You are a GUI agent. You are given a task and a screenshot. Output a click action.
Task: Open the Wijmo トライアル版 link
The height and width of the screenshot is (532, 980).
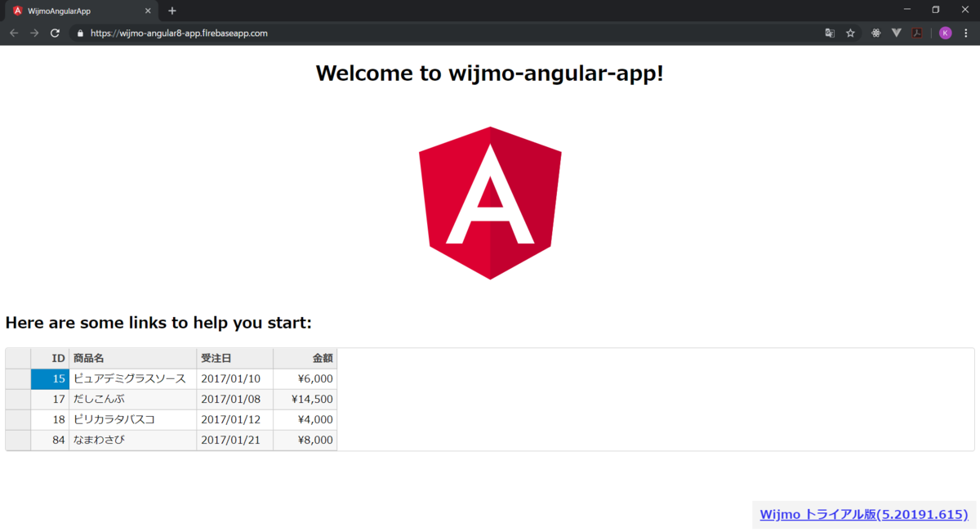point(864,514)
